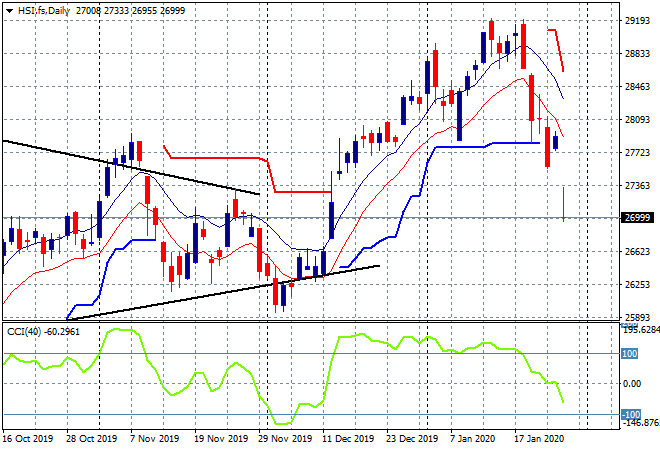Screen dimensions: 660x450
Task: Click the 27363 price axis label
Action: point(637,185)
